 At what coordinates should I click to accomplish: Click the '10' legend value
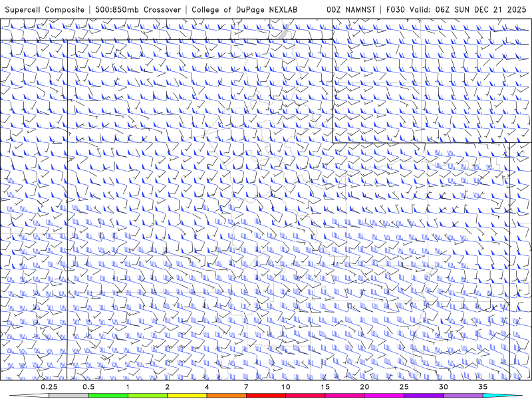286,387
